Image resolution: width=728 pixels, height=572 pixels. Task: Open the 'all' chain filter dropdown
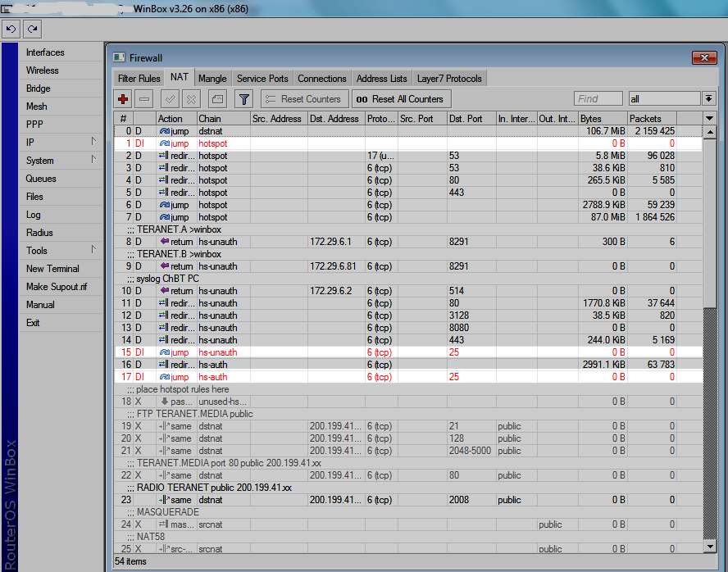[x=708, y=99]
